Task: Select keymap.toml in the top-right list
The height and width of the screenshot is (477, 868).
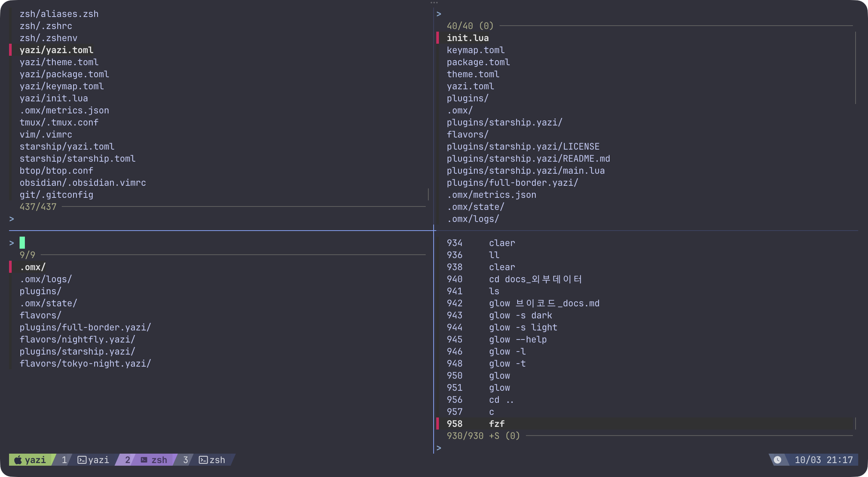Action: point(475,50)
